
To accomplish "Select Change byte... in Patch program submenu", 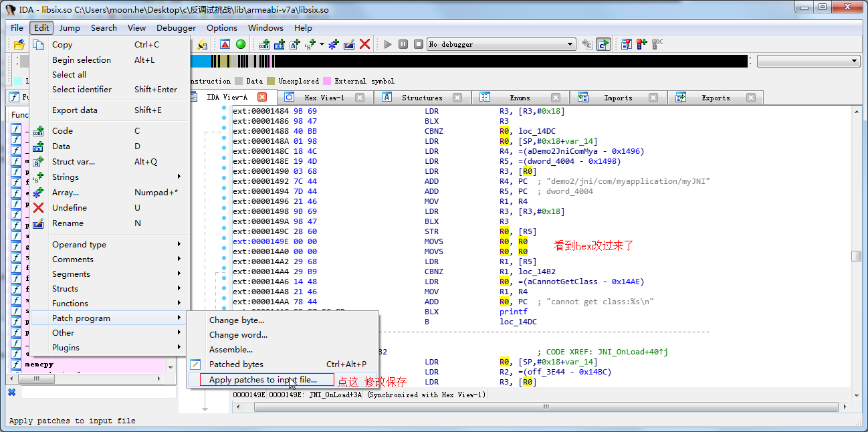I will (x=282, y=320).
